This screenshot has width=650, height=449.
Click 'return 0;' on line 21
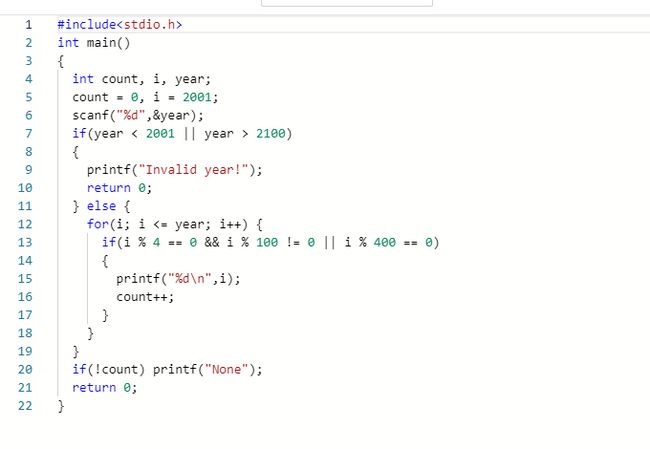point(104,388)
